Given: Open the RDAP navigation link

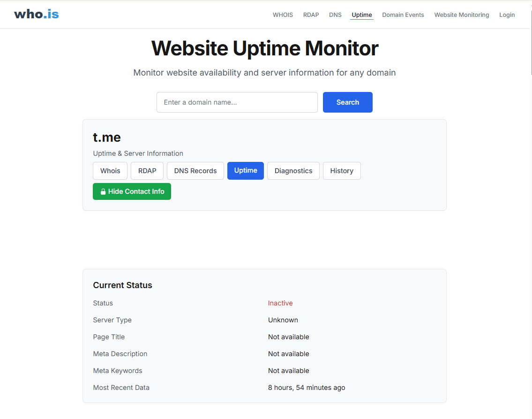Looking at the screenshot, I should click(x=311, y=15).
